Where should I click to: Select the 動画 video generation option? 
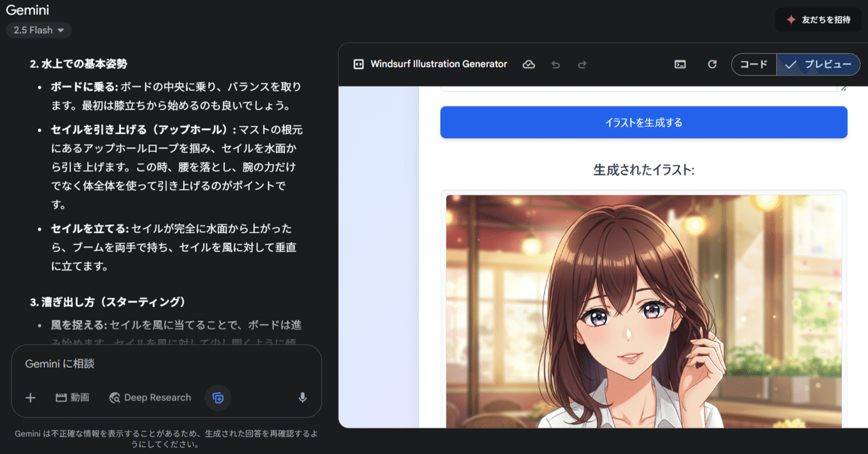pos(73,398)
